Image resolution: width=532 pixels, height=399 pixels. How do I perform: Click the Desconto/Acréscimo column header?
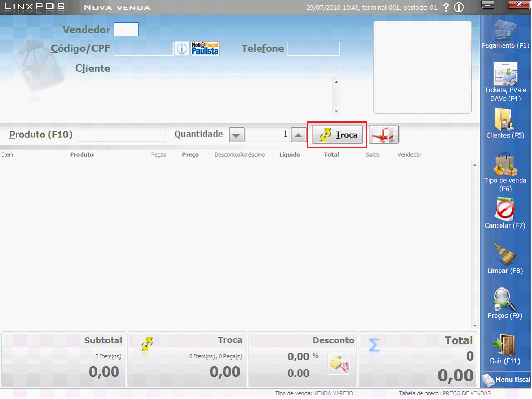(x=240, y=155)
